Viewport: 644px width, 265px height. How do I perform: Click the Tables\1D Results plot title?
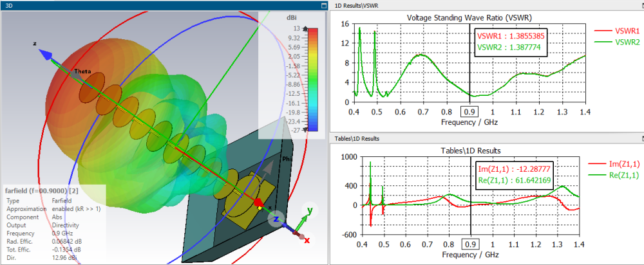pyautogui.click(x=470, y=150)
